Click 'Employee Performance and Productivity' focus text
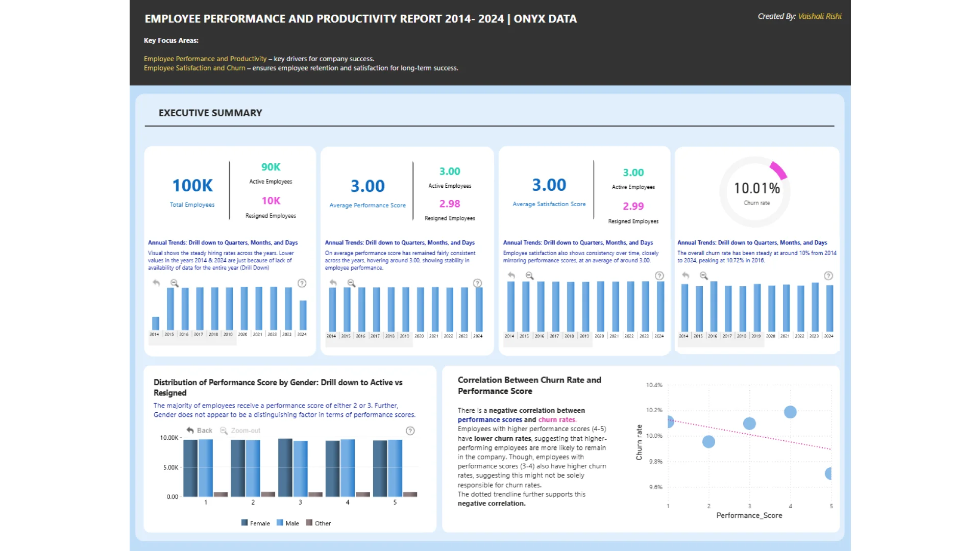The height and width of the screenshot is (551, 980). tap(205, 59)
